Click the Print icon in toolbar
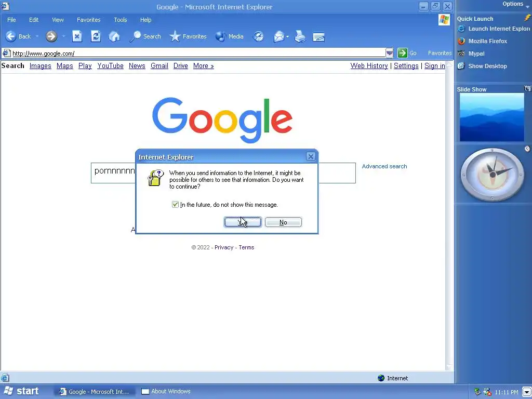Viewport: 532px width, 399px height. click(300, 36)
